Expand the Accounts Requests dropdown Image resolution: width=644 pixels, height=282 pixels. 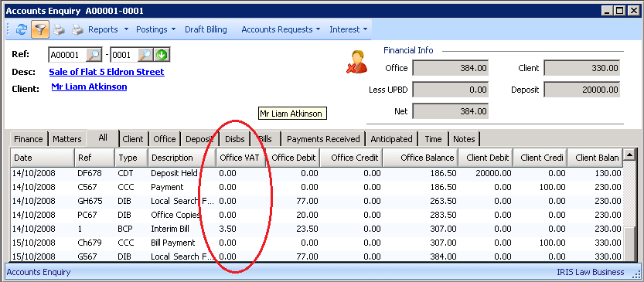tap(281, 29)
